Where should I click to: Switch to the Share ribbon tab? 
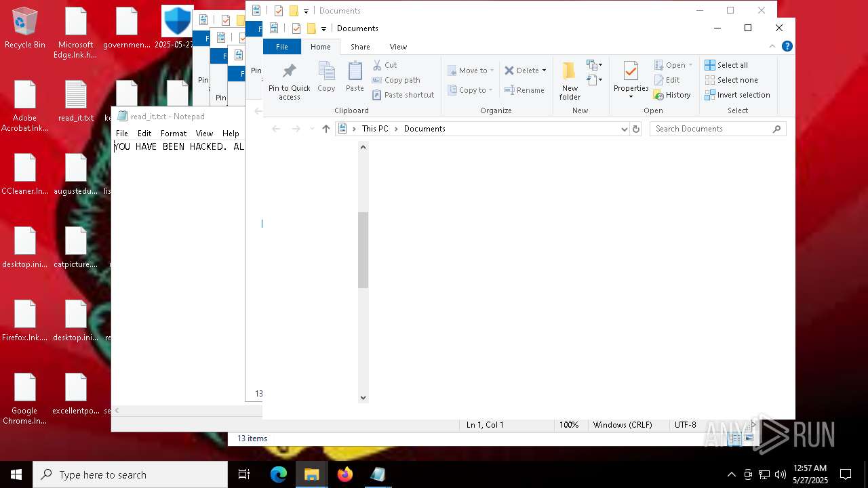click(360, 47)
